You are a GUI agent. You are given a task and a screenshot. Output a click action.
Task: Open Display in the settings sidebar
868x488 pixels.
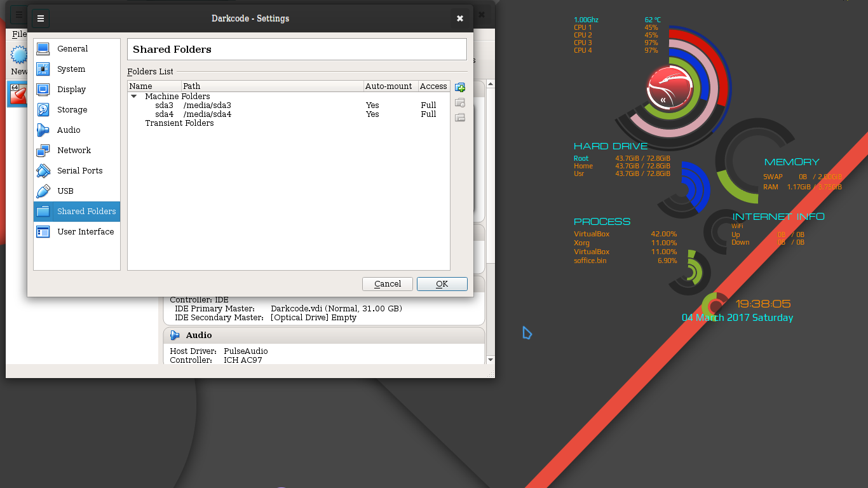point(77,90)
